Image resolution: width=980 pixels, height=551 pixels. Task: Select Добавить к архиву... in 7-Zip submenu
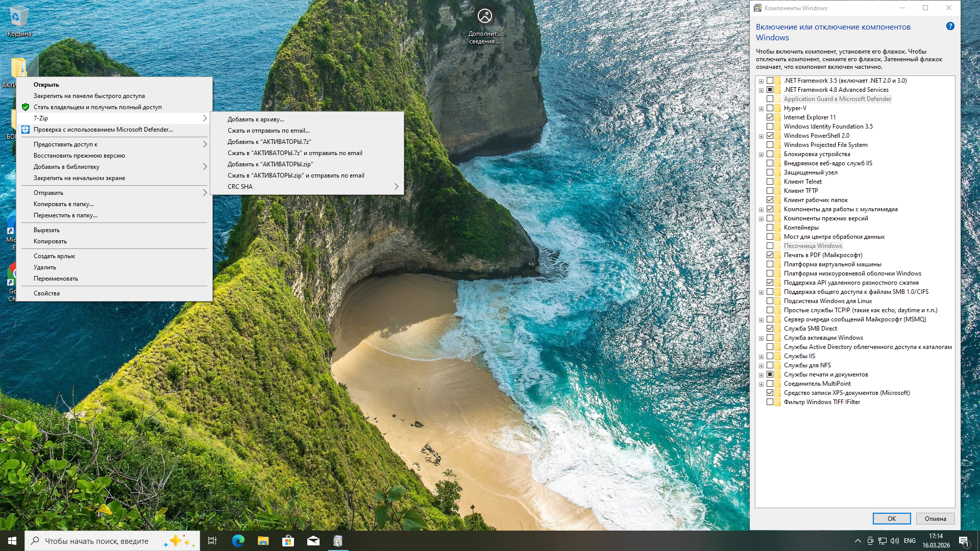pos(256,119)
